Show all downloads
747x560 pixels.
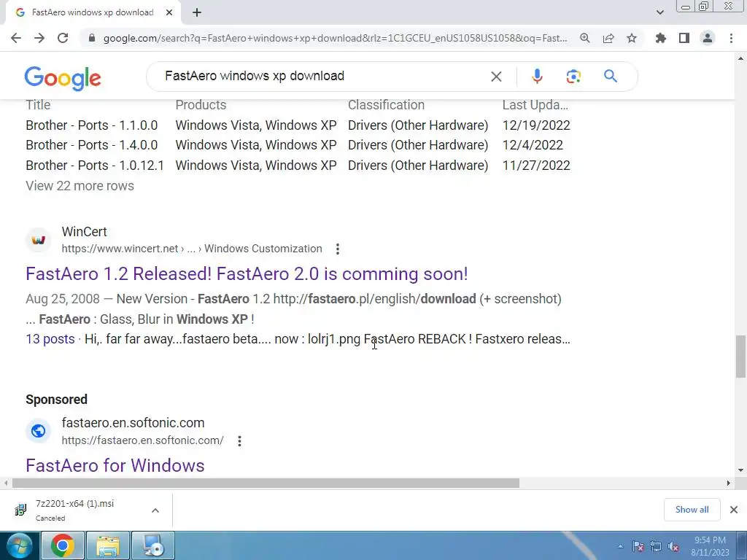692,510
